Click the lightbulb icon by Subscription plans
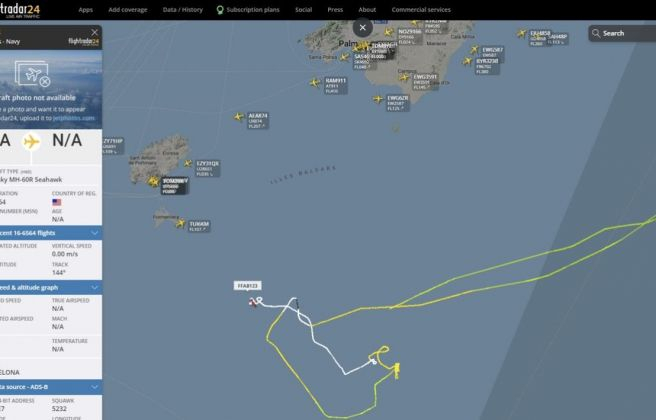 (220, 10)
